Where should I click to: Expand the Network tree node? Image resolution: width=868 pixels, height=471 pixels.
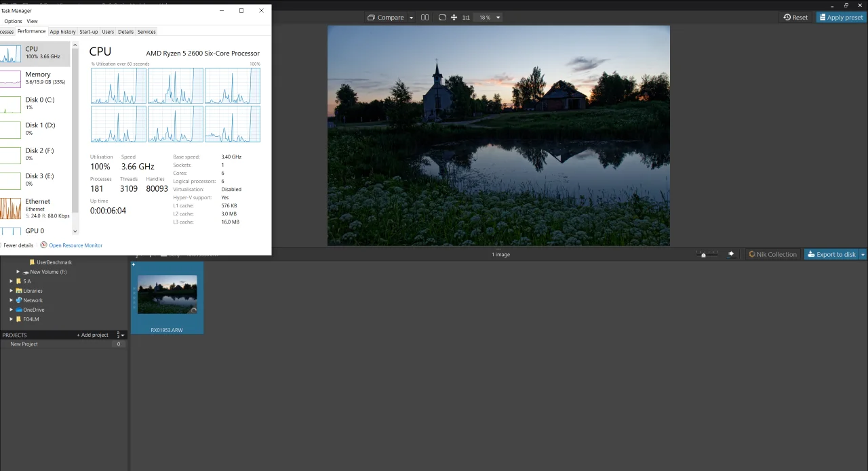12,300
